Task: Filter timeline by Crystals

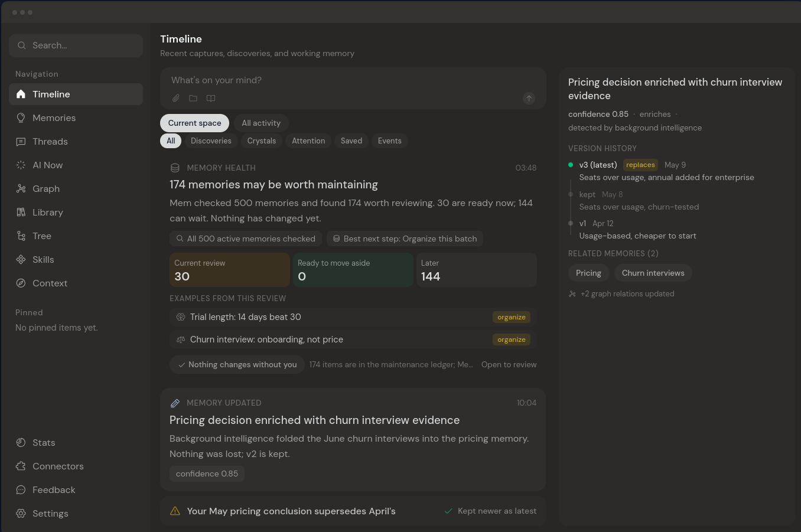Action: click(262, 141)
